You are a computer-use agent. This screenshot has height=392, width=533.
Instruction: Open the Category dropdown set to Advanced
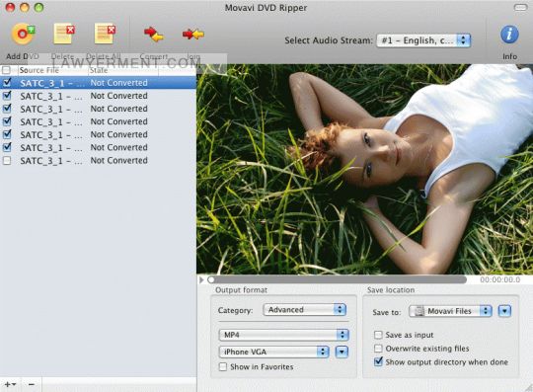(305, 310)
